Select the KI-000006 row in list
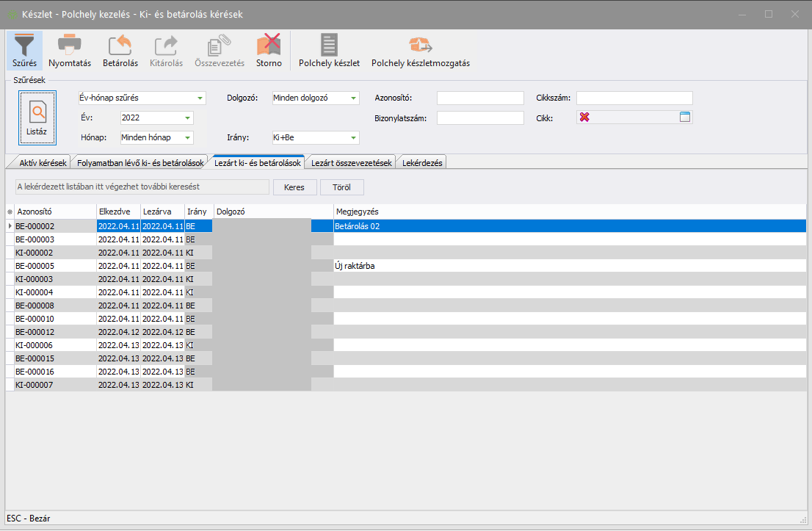Viewport: 812px width, 531px height. pos(51,345)
